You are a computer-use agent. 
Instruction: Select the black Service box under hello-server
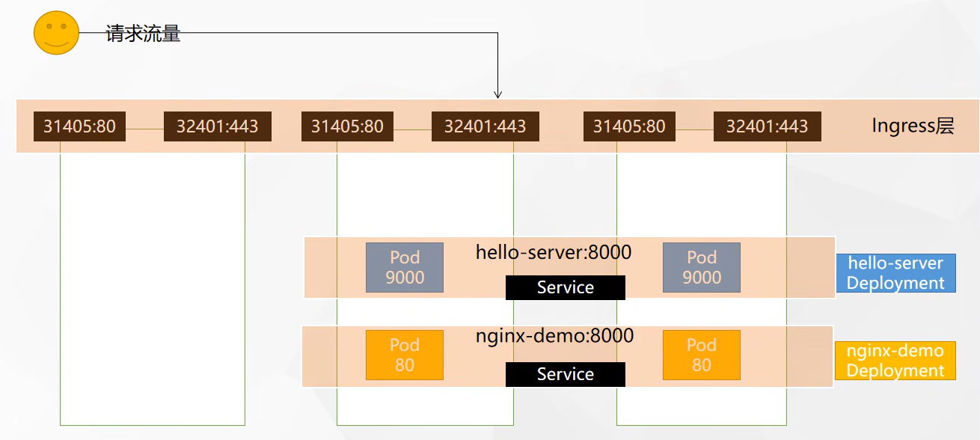565,287
